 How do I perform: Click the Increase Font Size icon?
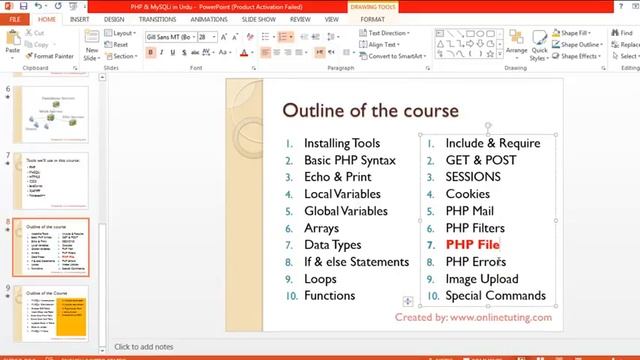(x=224, y=37)
